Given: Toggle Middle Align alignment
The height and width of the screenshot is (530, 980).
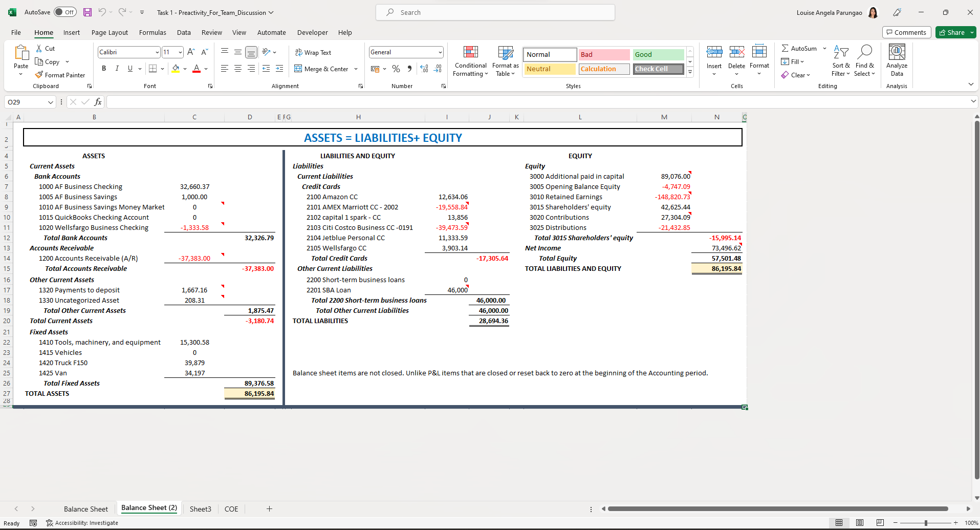Looking at the screenshot, I should [x=237, y=52].
